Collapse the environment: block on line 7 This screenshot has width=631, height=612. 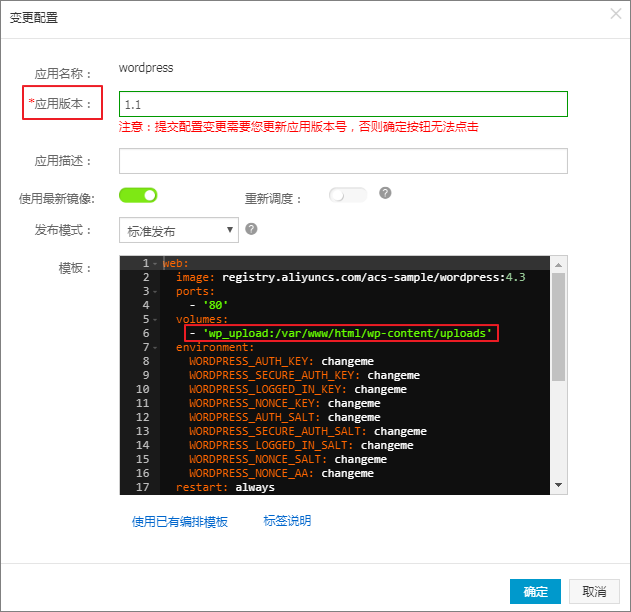tap(155, 347)
